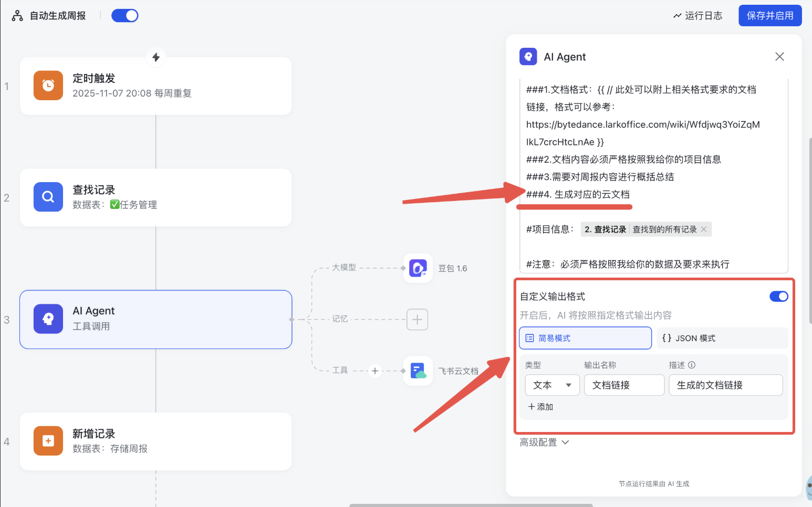The width and height of the screenshot is (812, 507).
Task: Open the 文本 type dropdown
Action: click(x=552, y=385)
